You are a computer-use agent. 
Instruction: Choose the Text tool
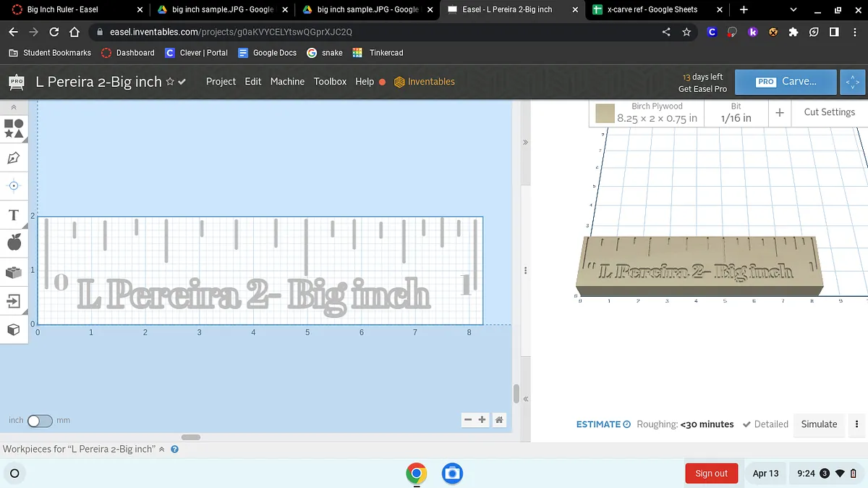click(x=14, y=215)
